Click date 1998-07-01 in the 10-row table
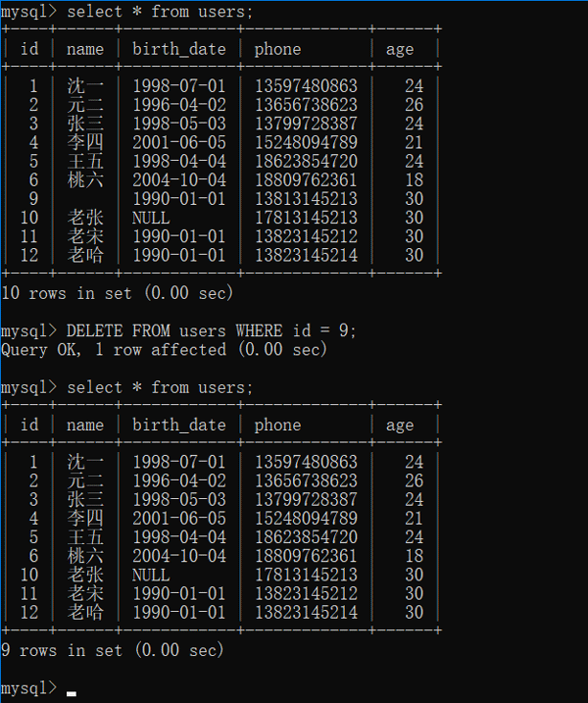The image size is (588, 703). pyautogui.click(x=179, y=86)
